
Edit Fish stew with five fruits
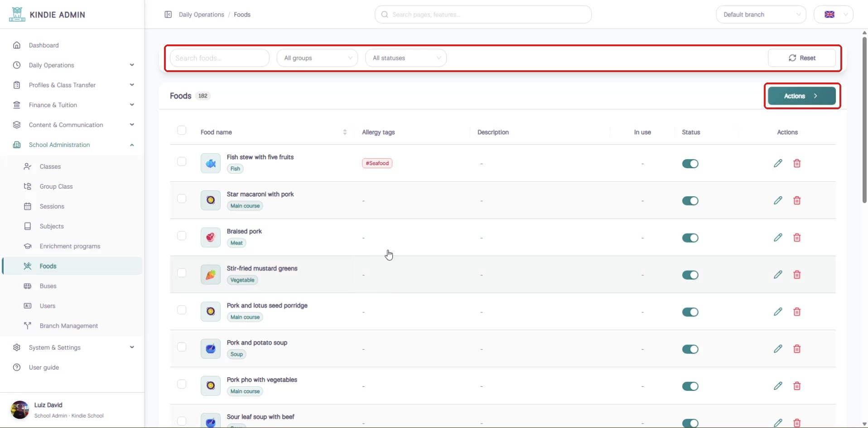[x=778, y=163]
